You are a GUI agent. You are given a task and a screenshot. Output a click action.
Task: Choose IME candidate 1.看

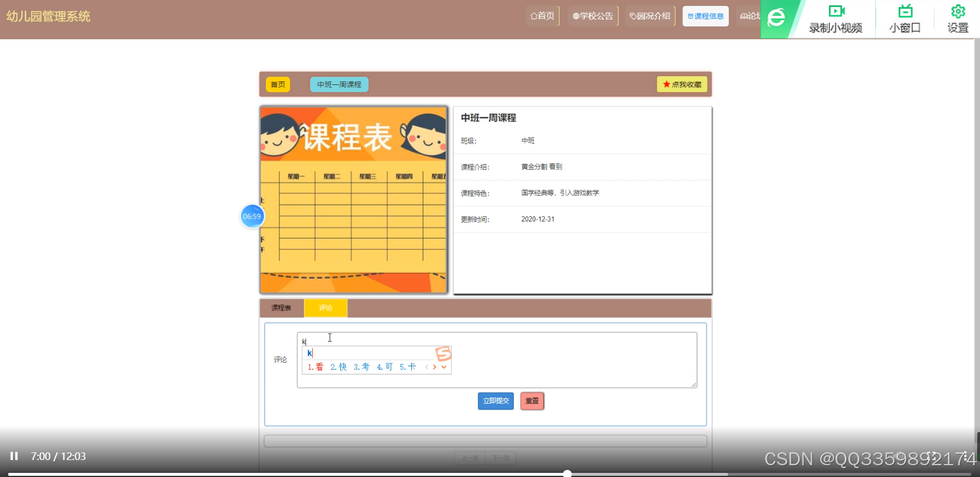316,367
